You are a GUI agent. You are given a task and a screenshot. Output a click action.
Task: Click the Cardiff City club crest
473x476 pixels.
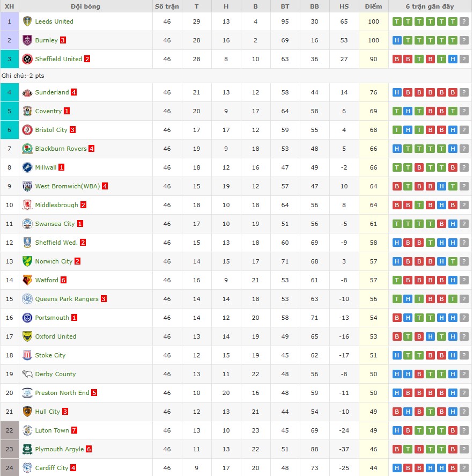tap(27, 468)
